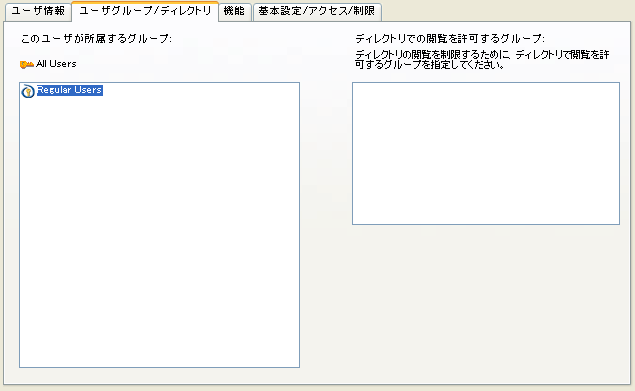Click blank tab strip right of 基本設定/アクセス/制限

pyautogui.click(x=506, y=11)
